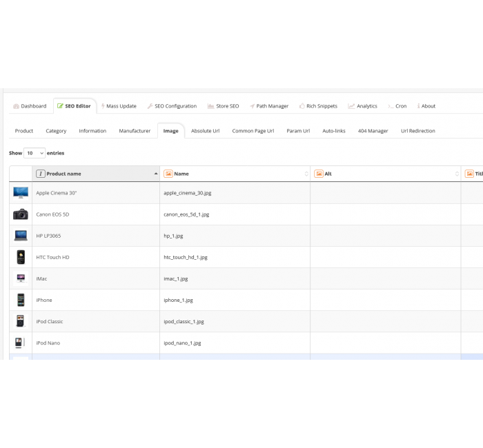Viewport: 483px width, 448px height.
Task: Click the HP LP3065 laptop thumbnail
Action: click(x=21, y=236)
